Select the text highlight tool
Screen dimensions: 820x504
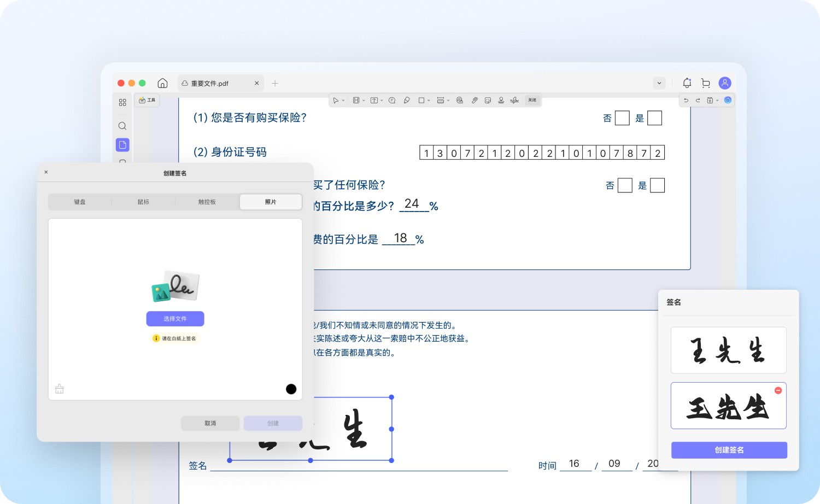pos(356,100)
